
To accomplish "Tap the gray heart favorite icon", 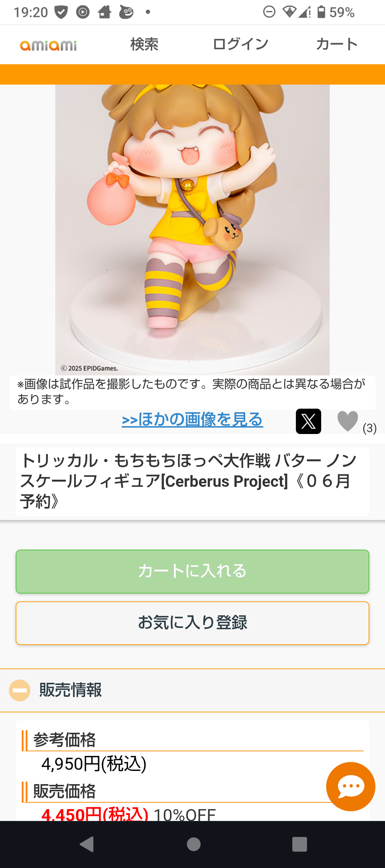I will tap(348, 421).
